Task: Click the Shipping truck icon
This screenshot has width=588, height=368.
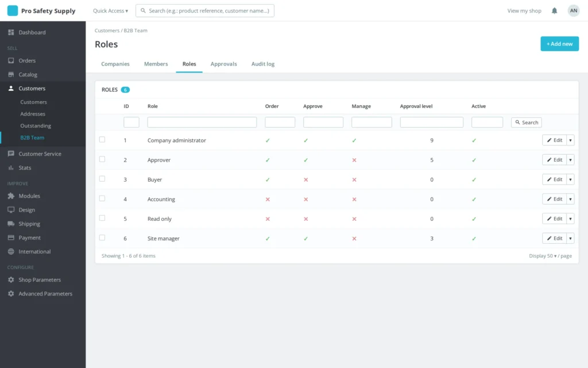Action: tap(11, 224)
